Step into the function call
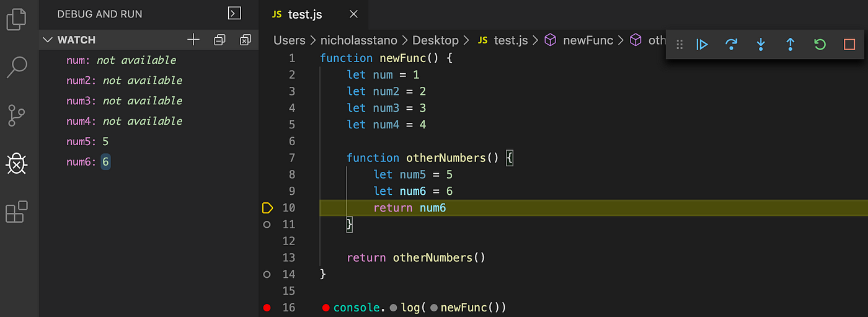 [761, 44]
